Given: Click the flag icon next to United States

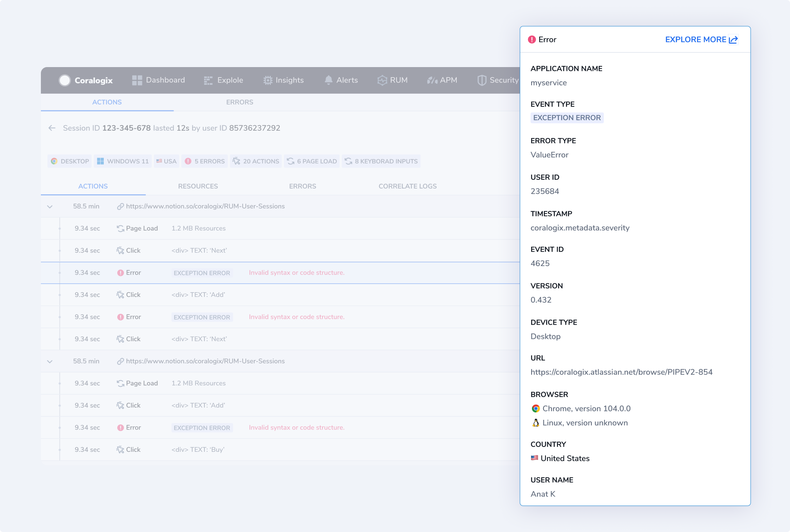Looking at the screenshot, I should tap(534, 458).
